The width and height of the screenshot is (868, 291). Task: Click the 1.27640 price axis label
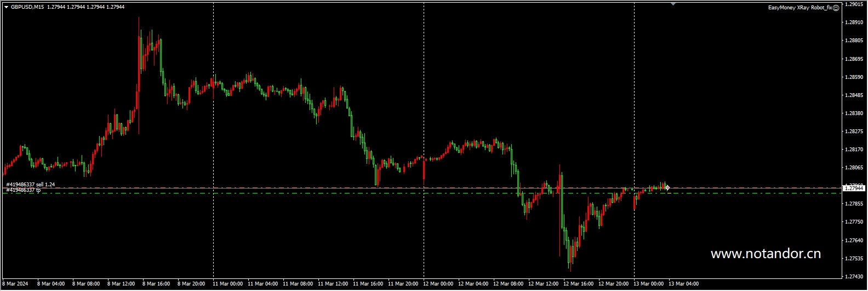pyautogui.click(x=855, y=240)
